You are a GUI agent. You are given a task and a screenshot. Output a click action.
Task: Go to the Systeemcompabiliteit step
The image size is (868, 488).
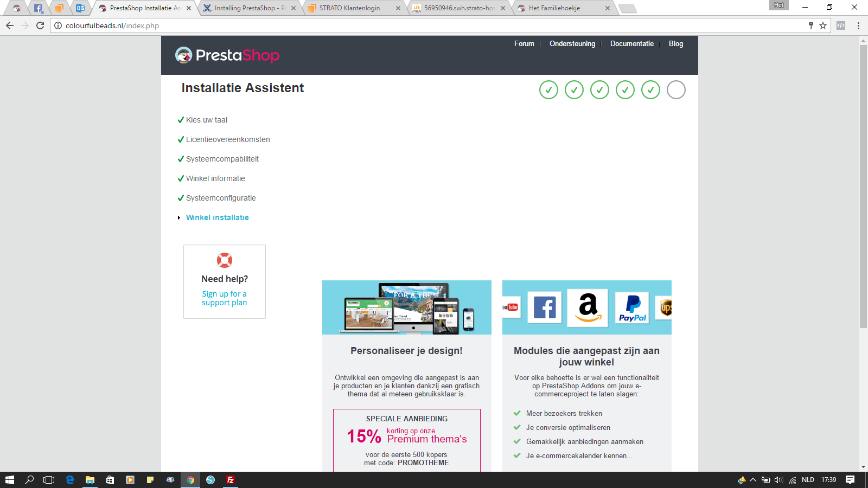[222, 159]
